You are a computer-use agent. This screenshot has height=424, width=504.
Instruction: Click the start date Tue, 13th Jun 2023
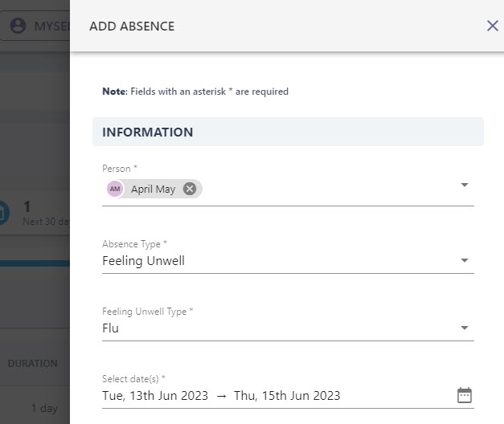pos(155,395)
